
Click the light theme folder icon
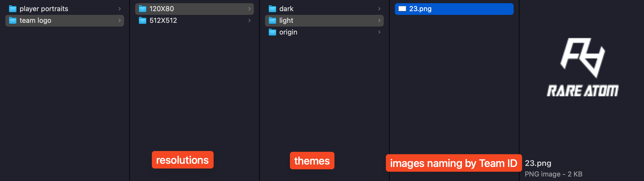272,21
